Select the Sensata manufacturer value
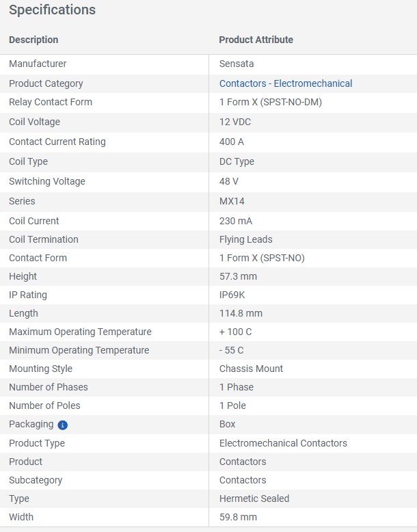This screenshot has height=532, width=417. tap(237, 64)
